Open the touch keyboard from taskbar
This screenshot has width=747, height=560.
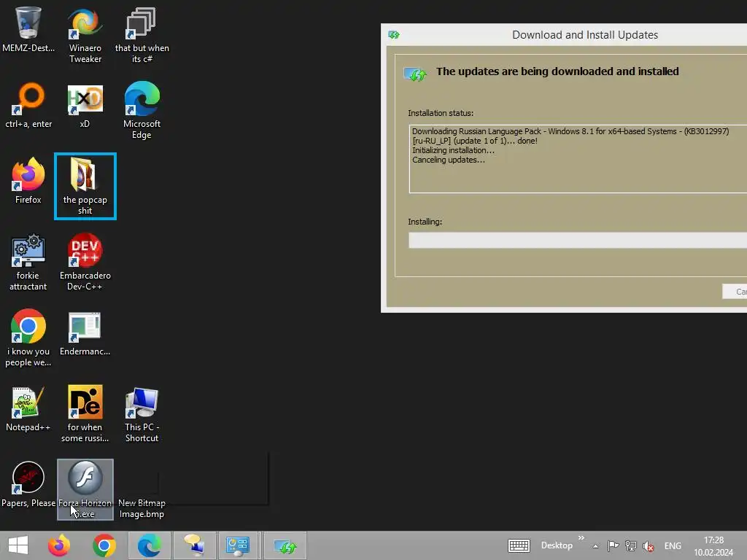coord(519,545)
